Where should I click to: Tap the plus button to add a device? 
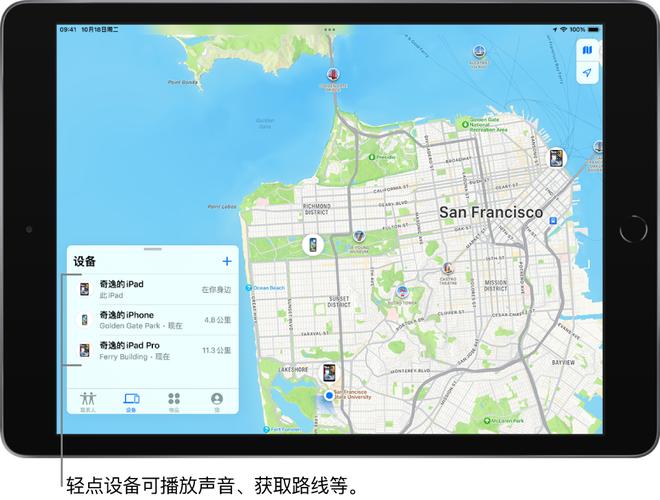click(227, 261)
